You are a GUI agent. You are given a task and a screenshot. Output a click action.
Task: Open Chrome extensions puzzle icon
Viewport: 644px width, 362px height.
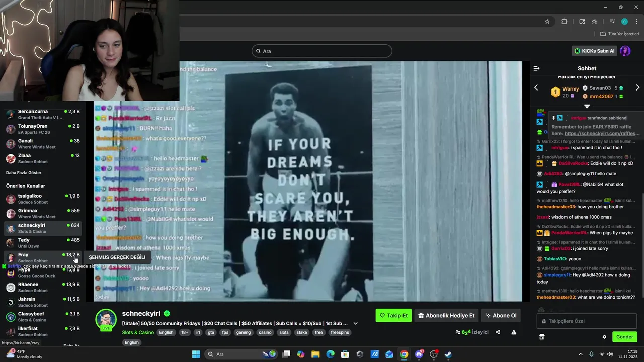pos(564,21)
